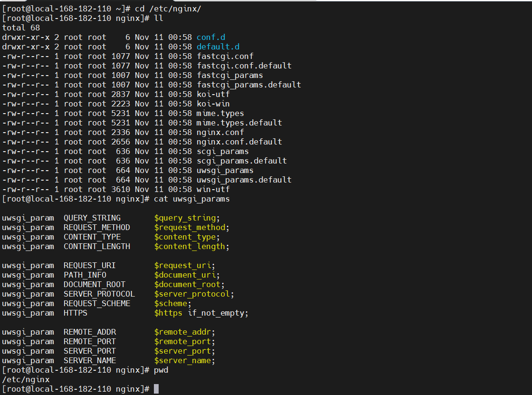Click the 'pwd' command text
This screenshot has height=395, width=532.
click(x=161, y=370)
